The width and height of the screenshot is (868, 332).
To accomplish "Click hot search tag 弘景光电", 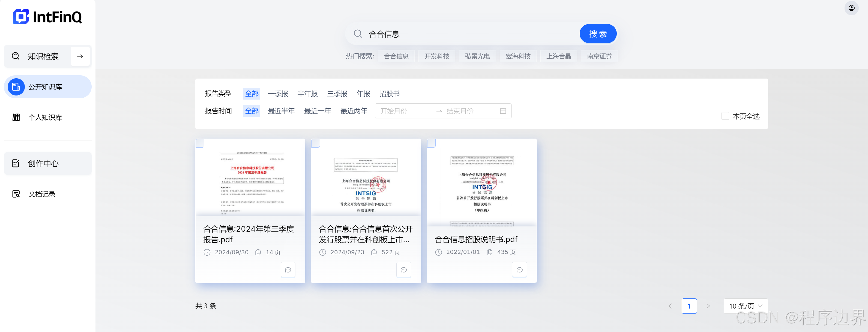I will 477,56.
